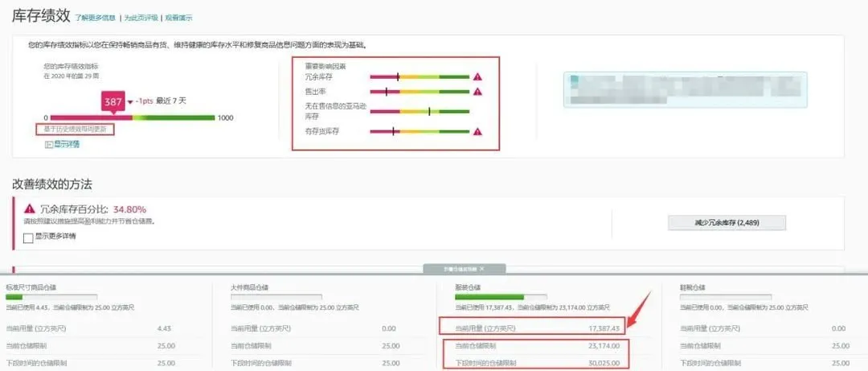Click the 最近 7 天 label
Viewport: 868px width, 371px height.
(x=171, y=101)
